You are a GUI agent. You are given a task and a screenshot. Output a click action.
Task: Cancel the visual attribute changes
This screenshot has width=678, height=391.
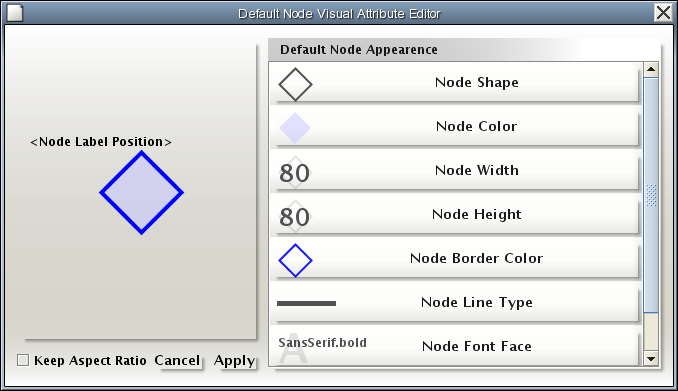tap(177, 360)
